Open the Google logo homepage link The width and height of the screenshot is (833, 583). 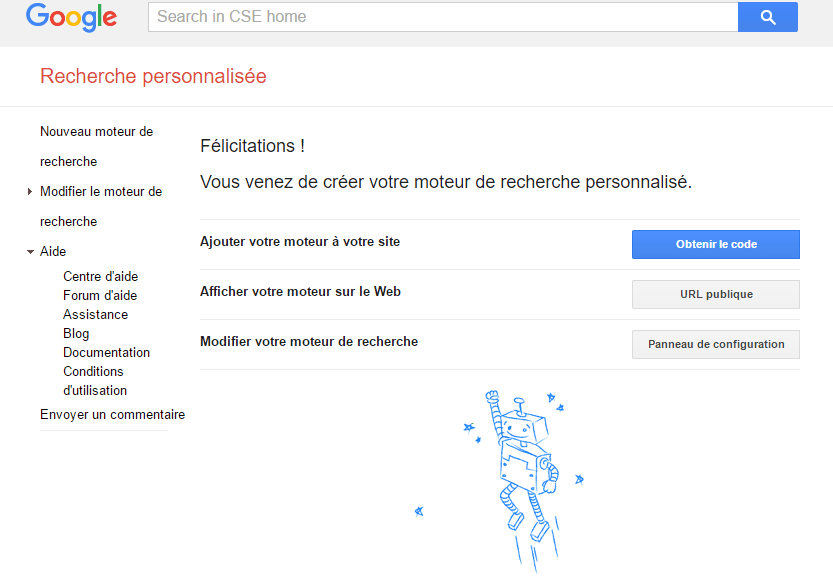pos(71,17)
